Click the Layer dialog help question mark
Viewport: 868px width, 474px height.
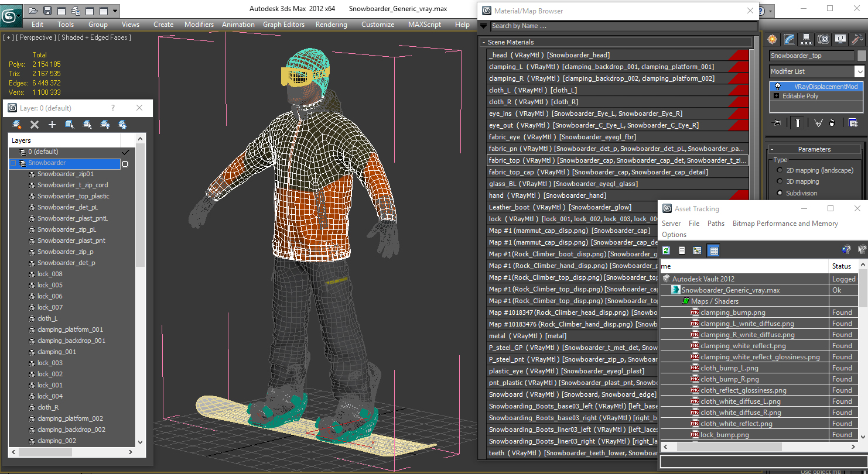point(113,108)
